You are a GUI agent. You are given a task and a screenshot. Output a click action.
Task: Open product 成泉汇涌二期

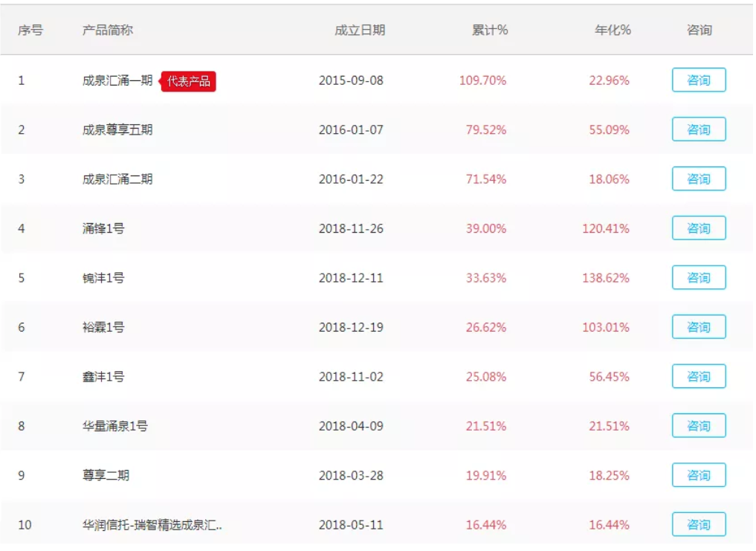[117, 179]
